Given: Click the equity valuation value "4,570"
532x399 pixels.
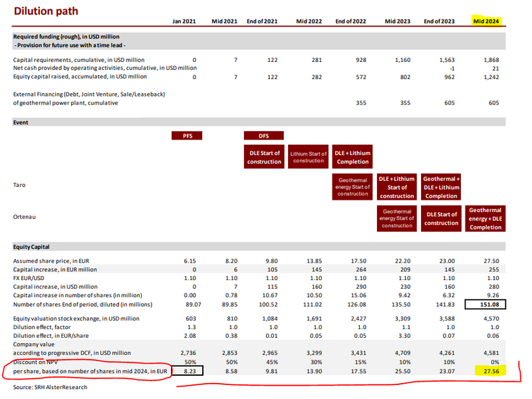Looking at the screenshot, I should pos(491,319).
